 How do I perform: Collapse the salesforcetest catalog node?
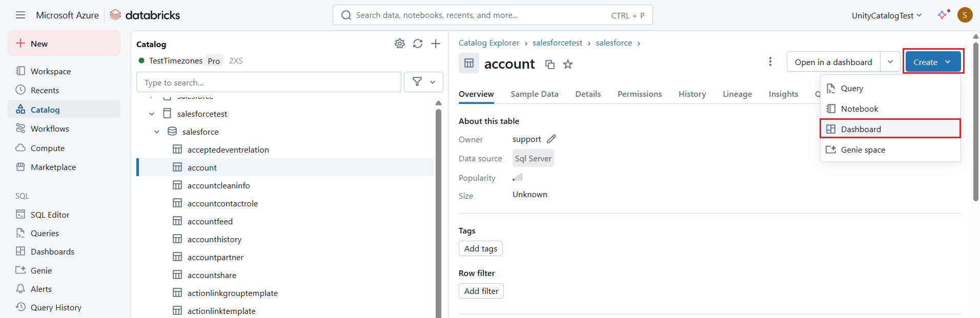152,114
